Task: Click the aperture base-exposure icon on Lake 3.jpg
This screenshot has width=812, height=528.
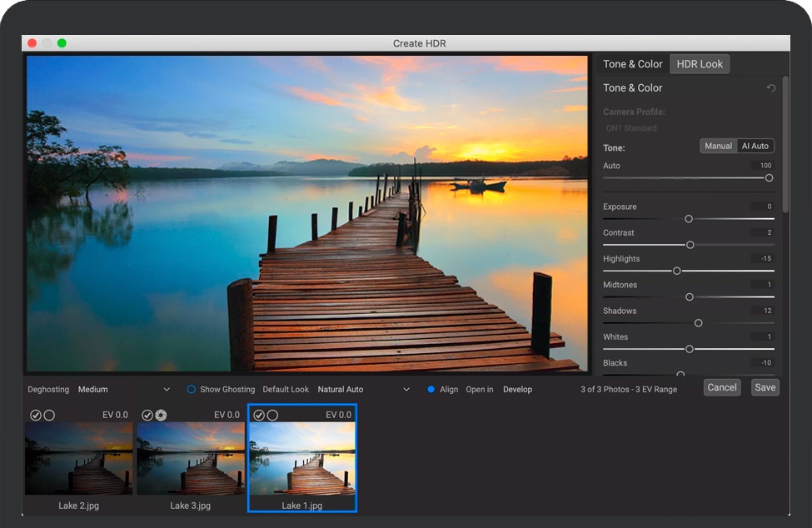Action: point(161,415)
